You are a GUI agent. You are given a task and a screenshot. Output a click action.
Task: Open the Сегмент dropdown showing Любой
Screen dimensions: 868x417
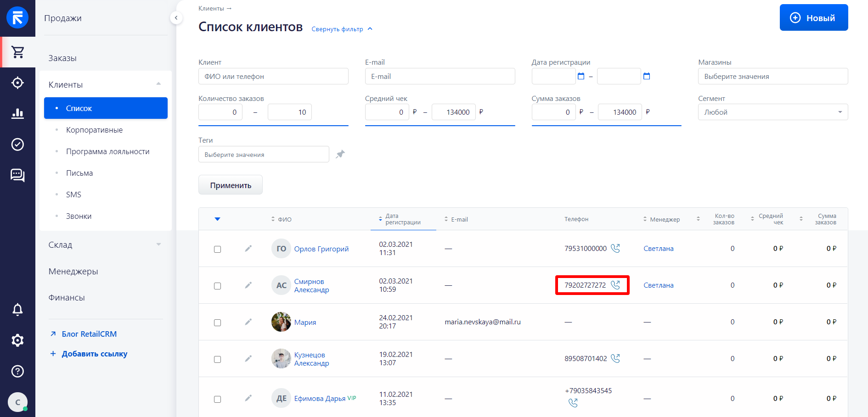(772, 112)
